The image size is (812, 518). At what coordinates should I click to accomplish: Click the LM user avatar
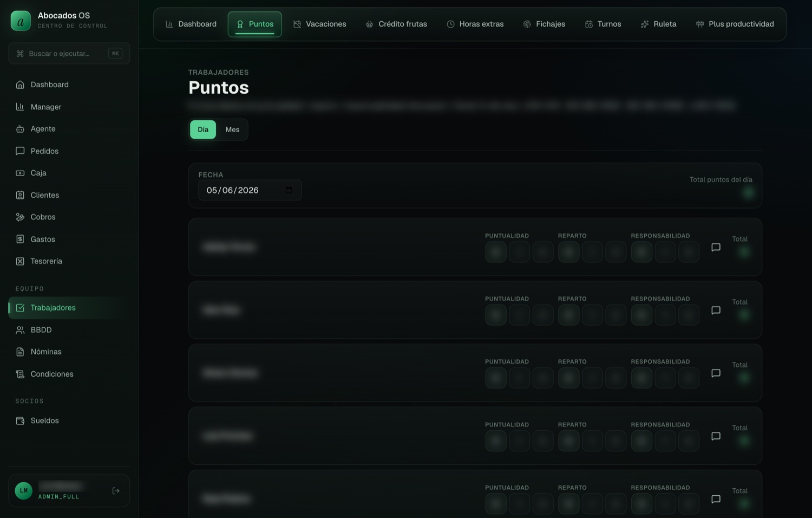pyautogui.click(x=24, y=491)
